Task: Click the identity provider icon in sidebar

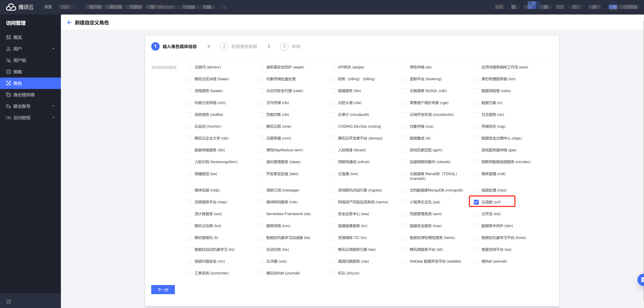Action: [8, 95]
